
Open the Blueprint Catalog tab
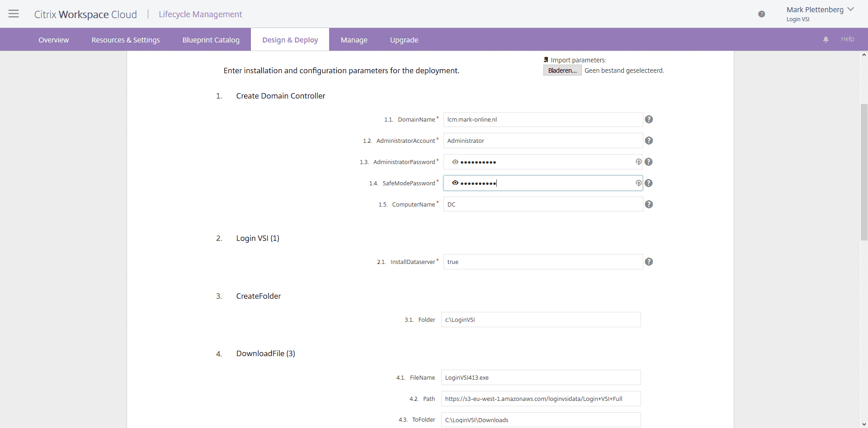click(x=211, y=40)
